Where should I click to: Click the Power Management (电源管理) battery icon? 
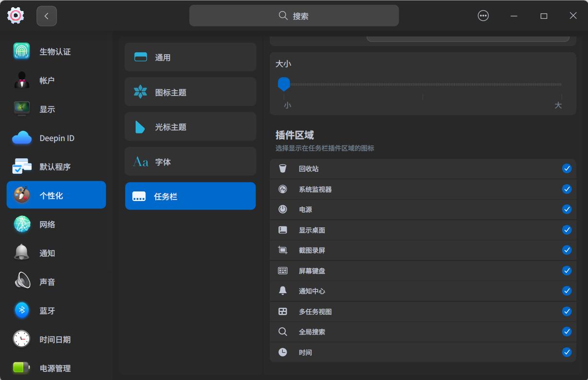tap(22, 368)
